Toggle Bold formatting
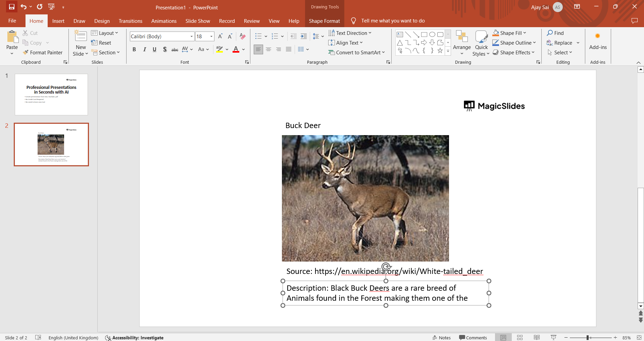The image size is (644, 341). point(134,49)
